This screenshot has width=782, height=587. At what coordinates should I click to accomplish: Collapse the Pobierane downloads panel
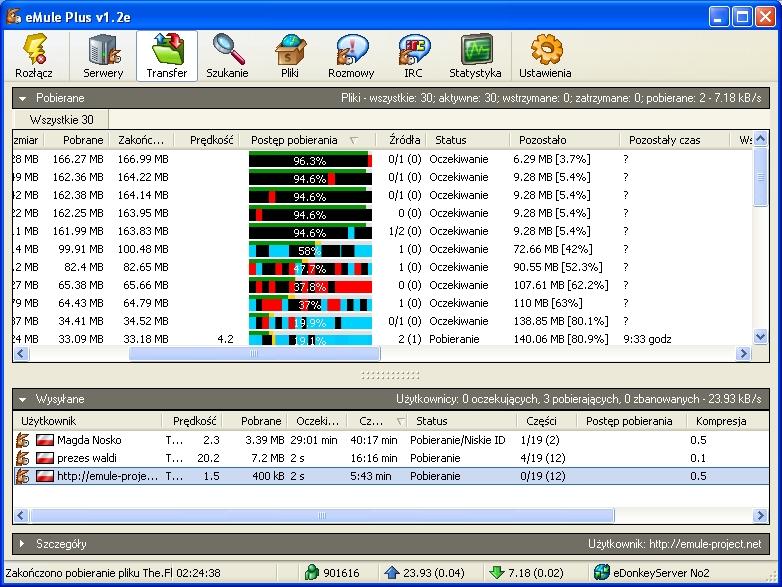click(x=22, y=99)
